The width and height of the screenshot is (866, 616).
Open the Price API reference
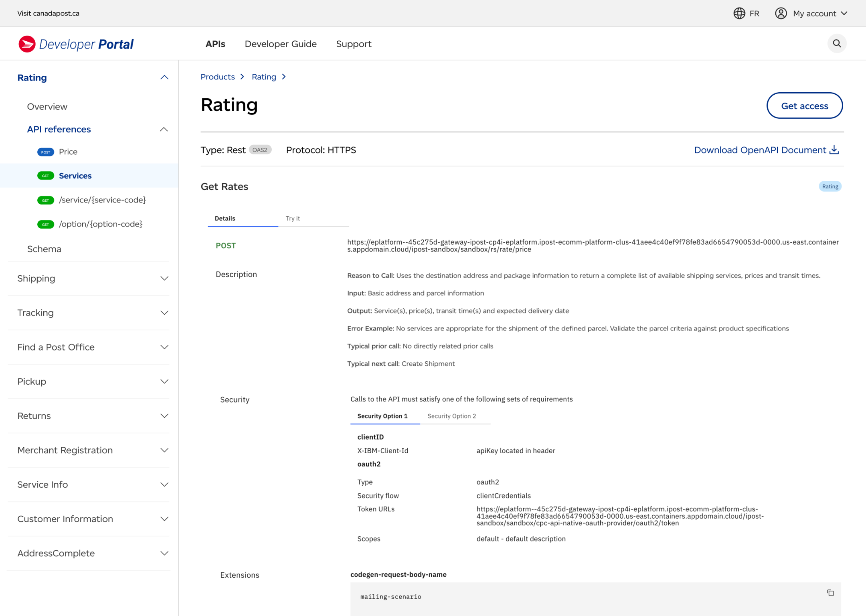(x=68, y=152)
